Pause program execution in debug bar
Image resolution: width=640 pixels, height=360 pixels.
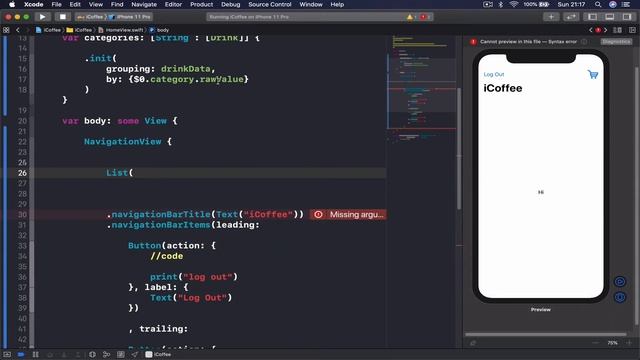click(x=36, y=354)
